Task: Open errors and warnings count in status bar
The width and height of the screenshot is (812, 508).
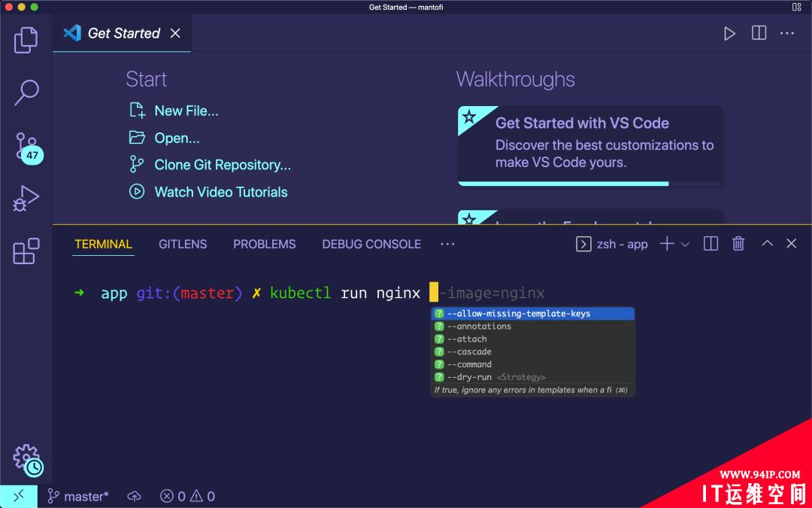Action: coord(187,497)
